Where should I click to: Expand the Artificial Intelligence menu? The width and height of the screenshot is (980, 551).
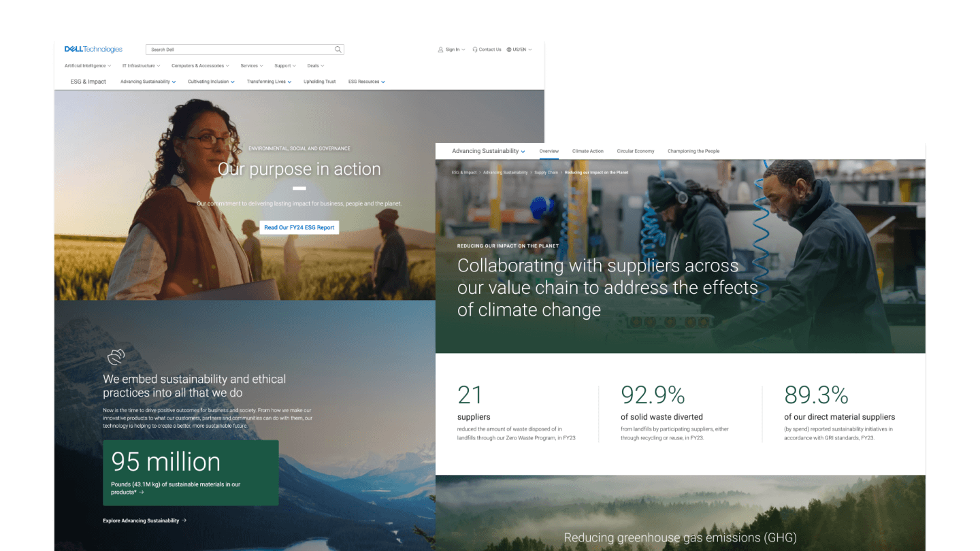[87, 65]
